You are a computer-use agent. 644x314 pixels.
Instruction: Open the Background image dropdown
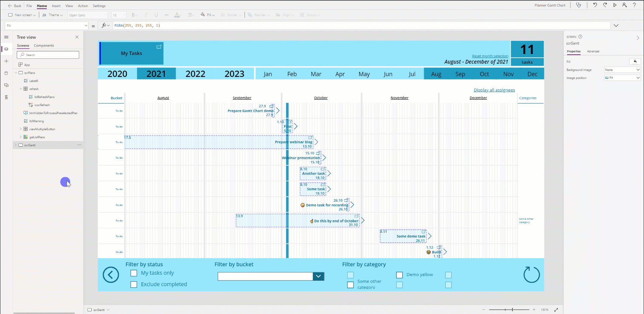click(x=622, y=70)
